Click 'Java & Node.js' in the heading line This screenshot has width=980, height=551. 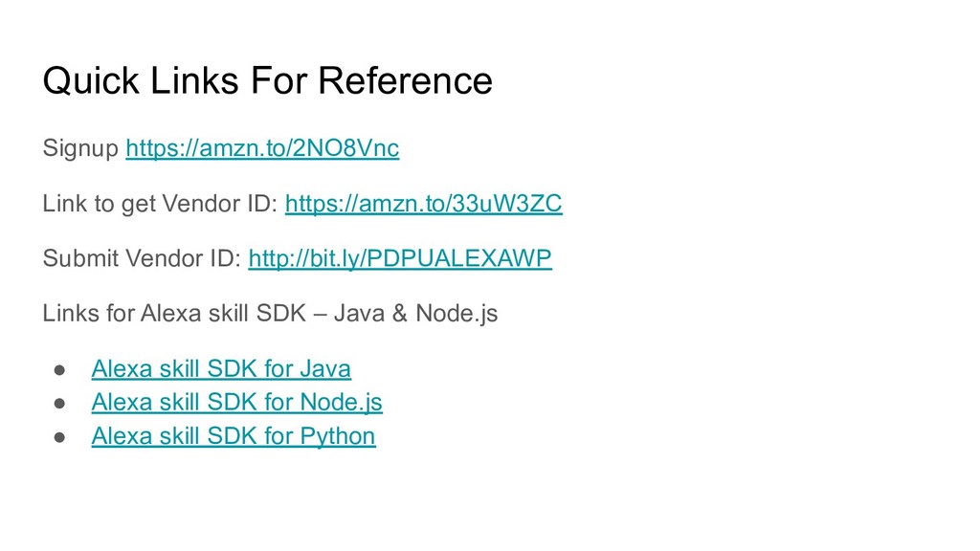[x=415, y=313]
